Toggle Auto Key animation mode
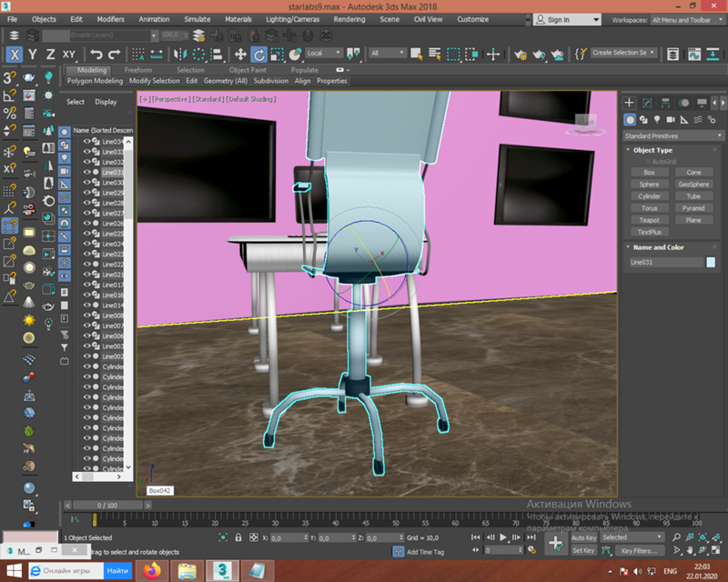This screenshot has width=728, height=582. (582, 537)
